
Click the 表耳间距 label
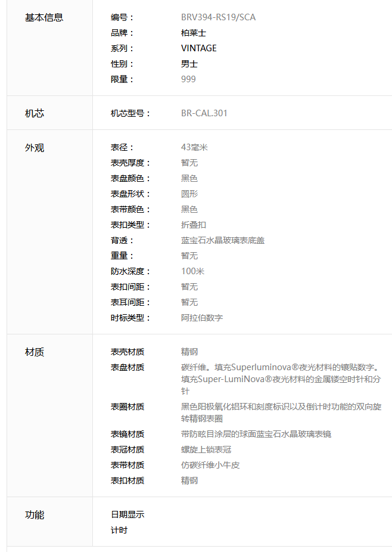pyautogui.click(x=130, y=302)
